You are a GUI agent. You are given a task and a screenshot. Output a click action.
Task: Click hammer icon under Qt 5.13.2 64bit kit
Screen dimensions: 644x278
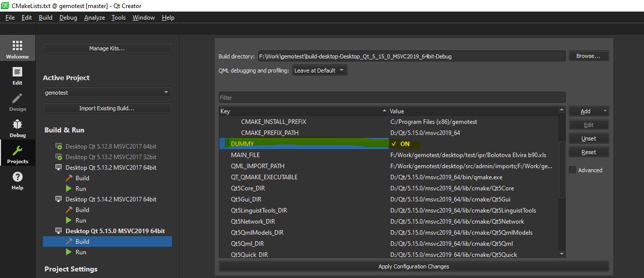click(x=69, y=178)
